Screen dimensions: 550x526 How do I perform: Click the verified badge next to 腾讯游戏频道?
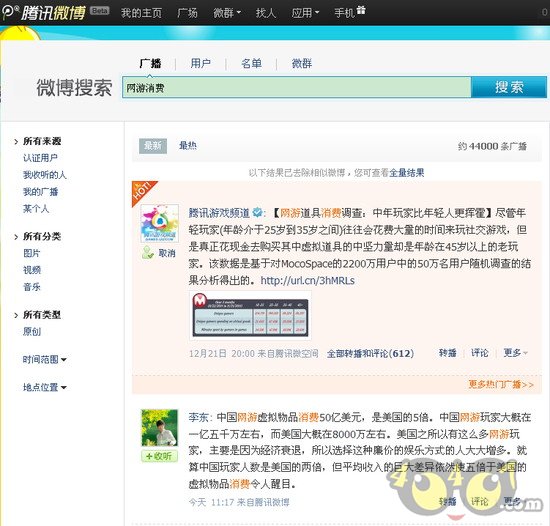tap(258, 213)
